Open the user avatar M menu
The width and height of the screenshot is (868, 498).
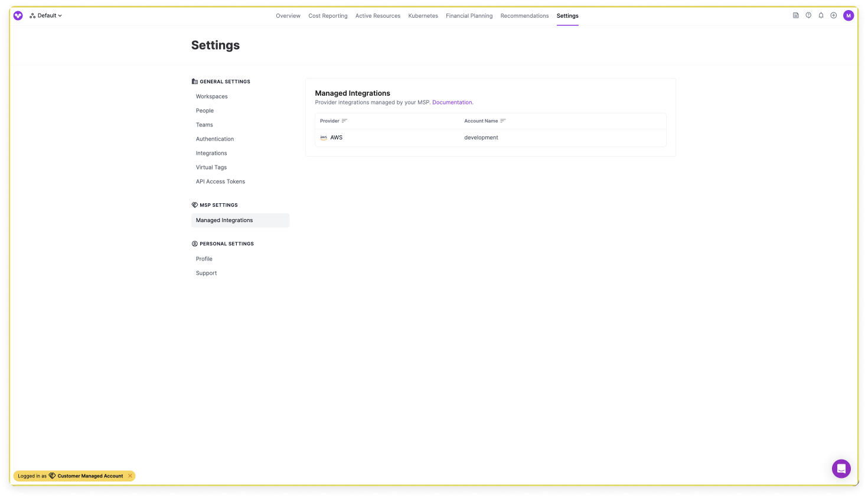(x=849, y=15)
